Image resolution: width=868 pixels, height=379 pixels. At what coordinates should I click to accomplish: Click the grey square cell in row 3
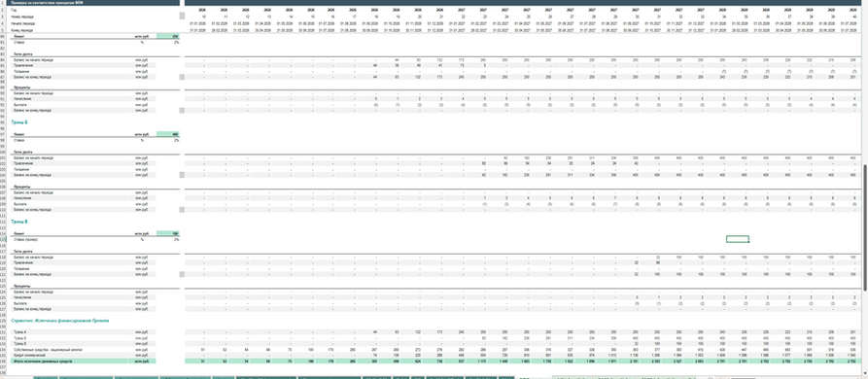(x=182, y=17)
